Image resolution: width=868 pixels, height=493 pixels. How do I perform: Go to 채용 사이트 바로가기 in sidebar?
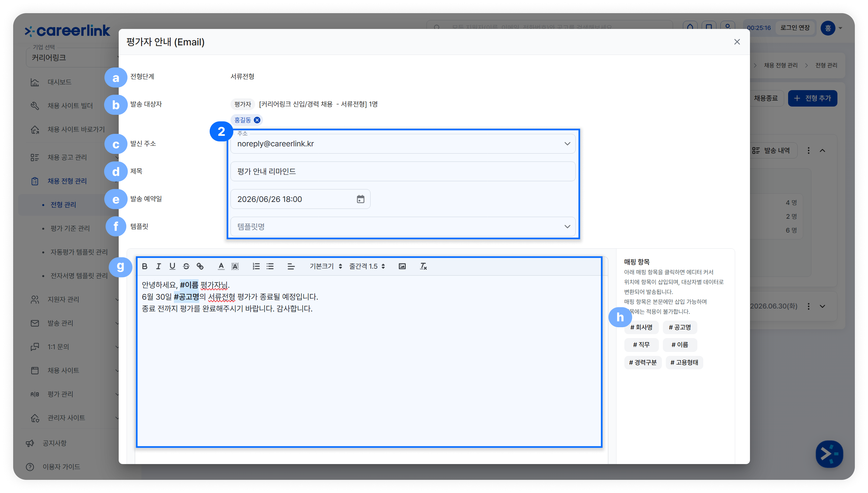tap(76, 130)
